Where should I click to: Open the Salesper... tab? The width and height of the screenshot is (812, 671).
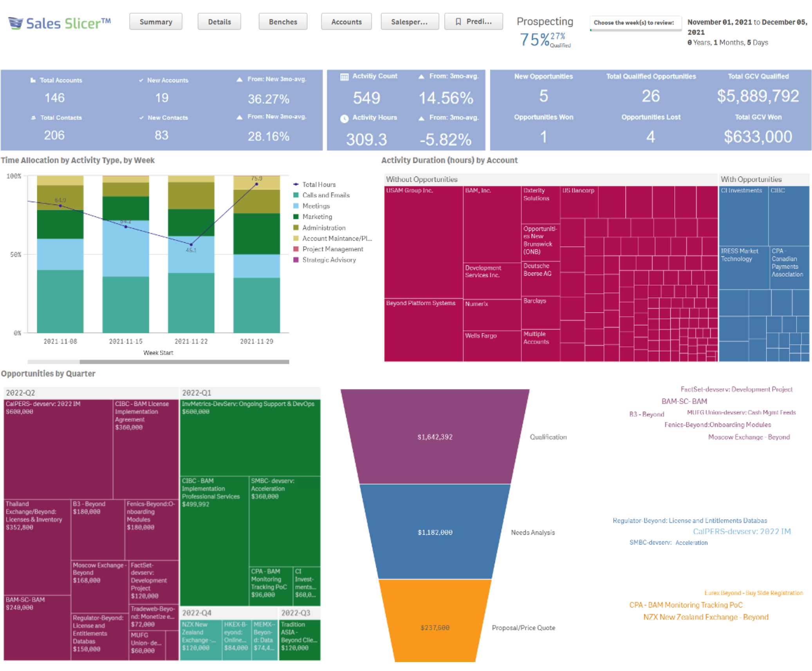(410, 22)
